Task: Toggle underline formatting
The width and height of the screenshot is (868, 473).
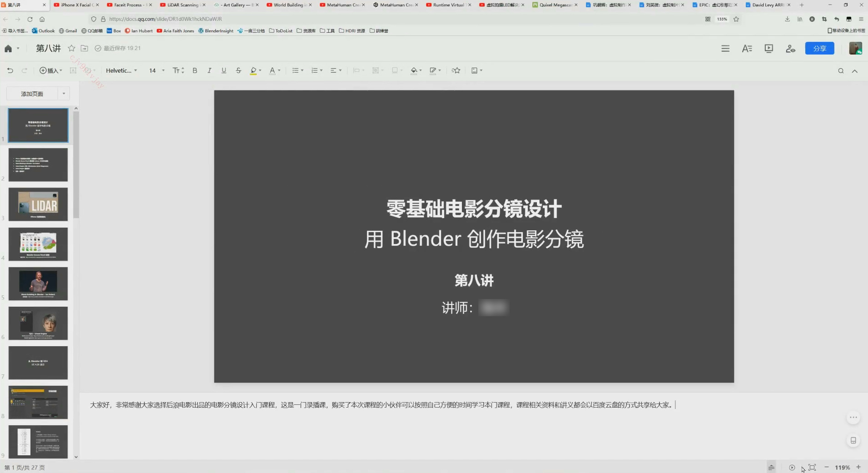Action: click(224, 70)
